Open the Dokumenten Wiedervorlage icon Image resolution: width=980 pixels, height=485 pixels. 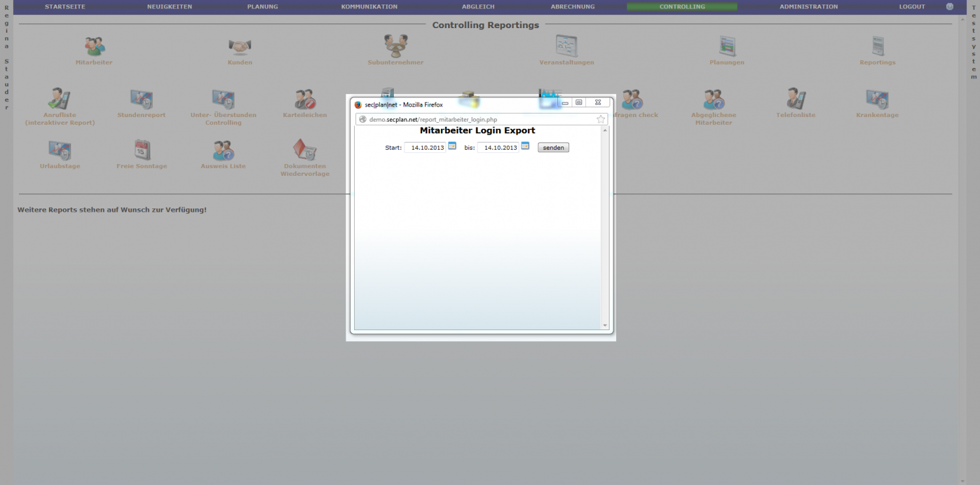pyautogui.click(x=304, y=150)
